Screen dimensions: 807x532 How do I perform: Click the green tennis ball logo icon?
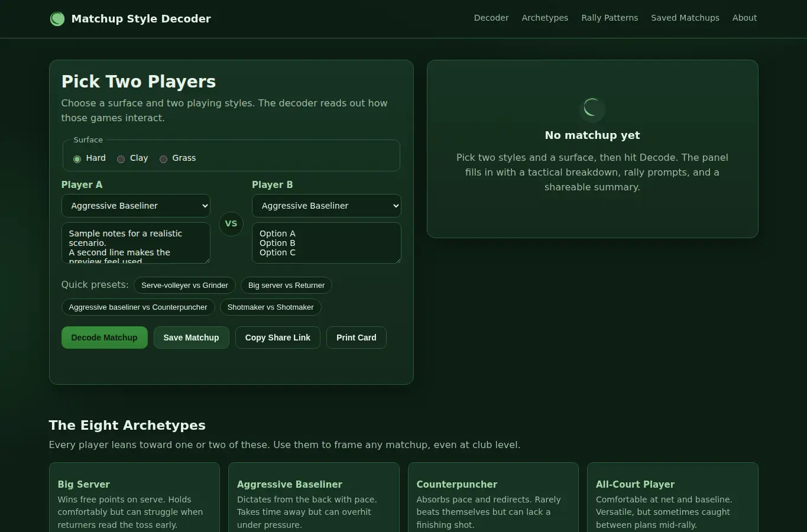pos(57,19)
